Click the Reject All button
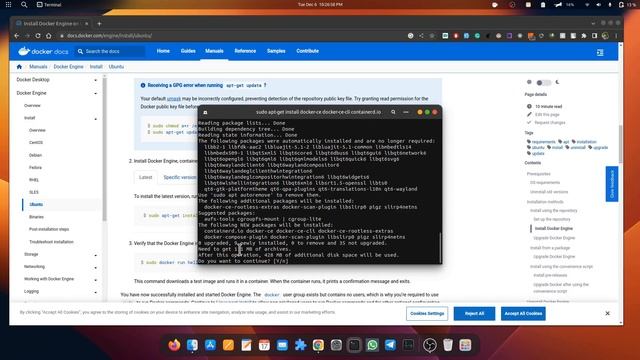The height and width of the screenshot is (360, 640). pos(474,313)
